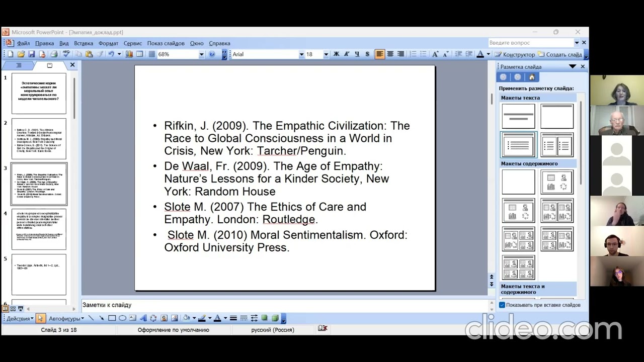Create a new blank presentation
The width and height of the screenshot is (644, 362).
(x=11, y=54)
